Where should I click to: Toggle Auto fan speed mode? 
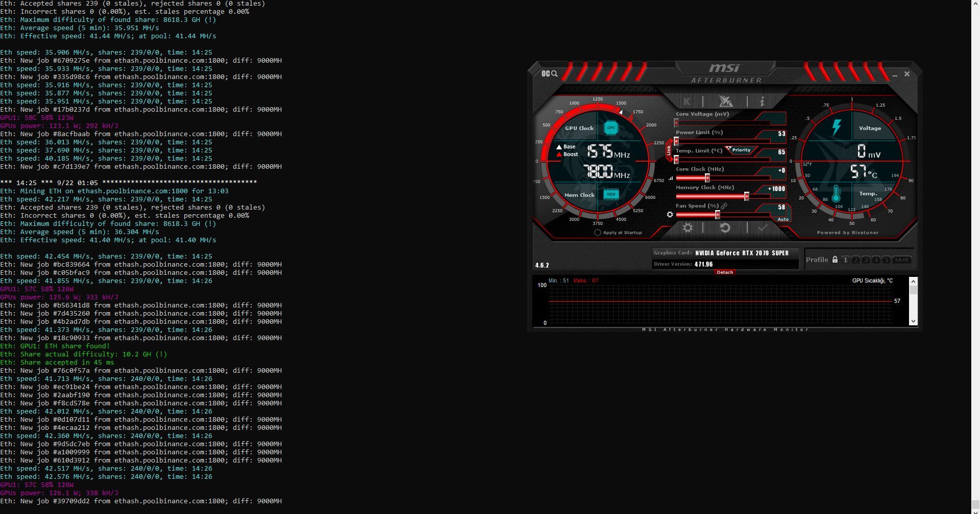783,219
